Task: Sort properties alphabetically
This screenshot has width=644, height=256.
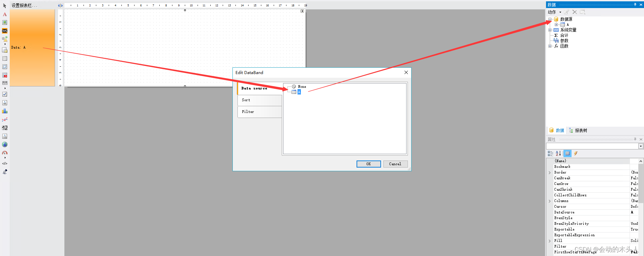Action: click(558, 153)
